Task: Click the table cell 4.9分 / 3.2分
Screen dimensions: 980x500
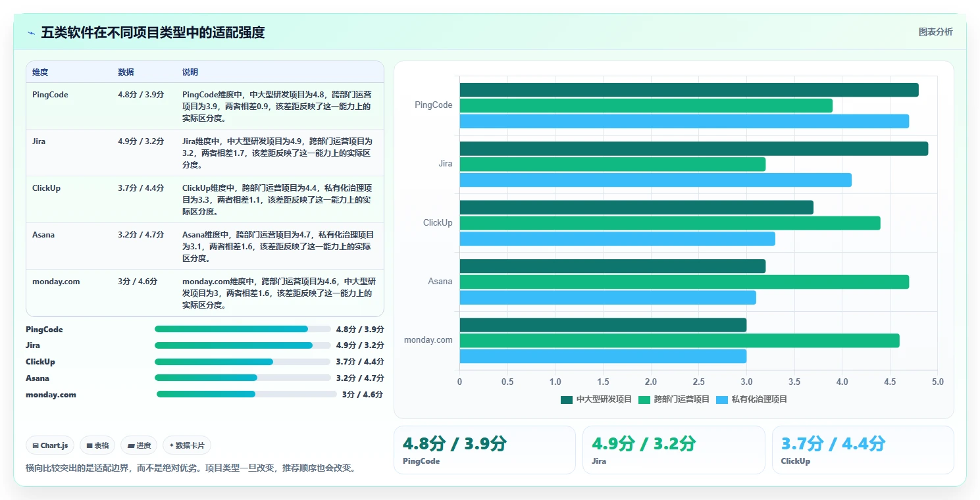Action: [x=141, y=141]
